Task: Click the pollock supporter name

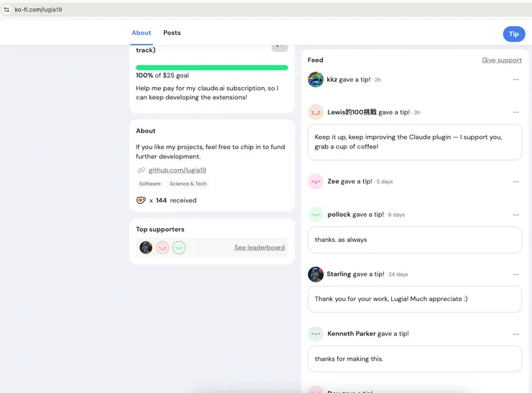Action: tap(339, 214)
